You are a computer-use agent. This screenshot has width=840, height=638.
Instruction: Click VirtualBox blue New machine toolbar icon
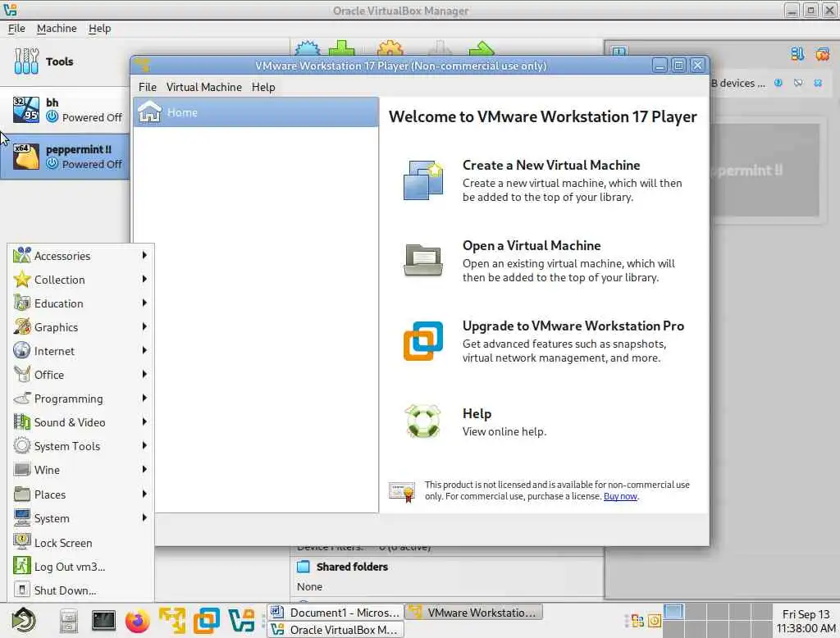point(308,48)
